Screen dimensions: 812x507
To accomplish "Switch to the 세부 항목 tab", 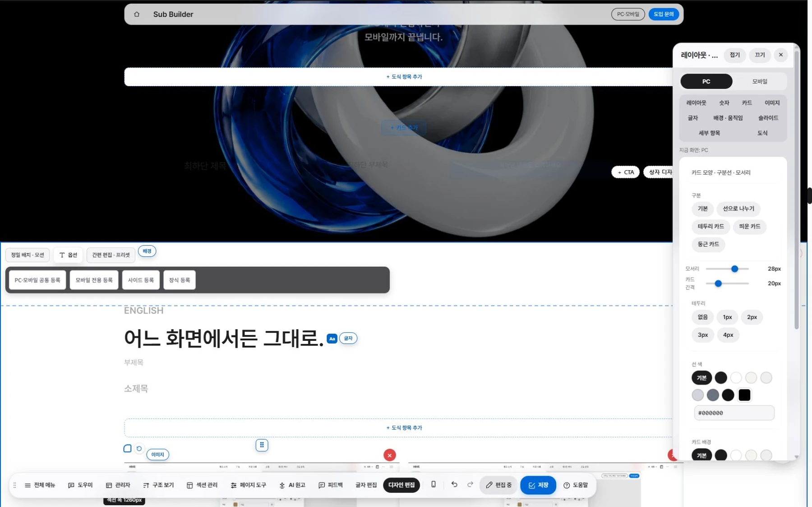I will (709, 133).
